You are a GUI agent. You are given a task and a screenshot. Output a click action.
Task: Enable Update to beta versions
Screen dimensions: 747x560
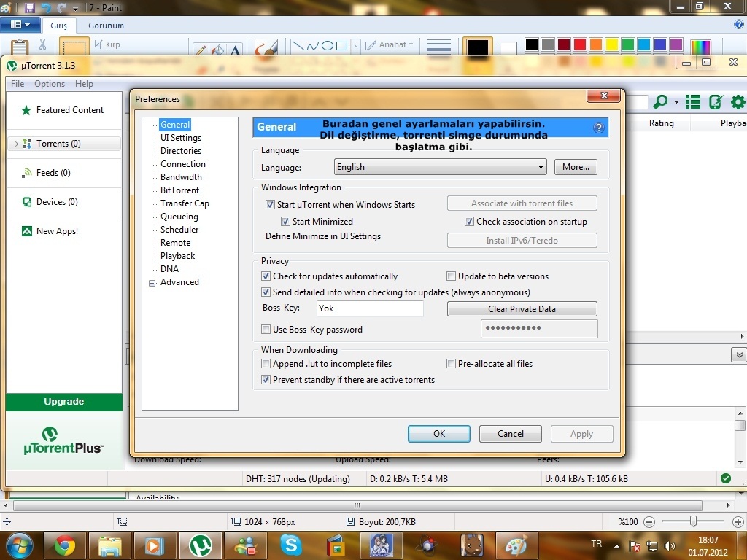pos(451,276)
